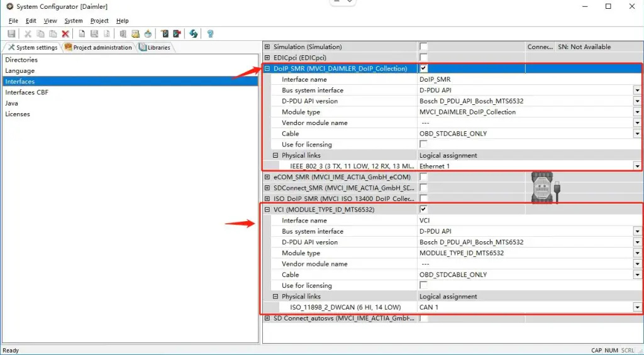
Task: Click the IEEE_802_3 physical link row
Action: tap(352, 167)
